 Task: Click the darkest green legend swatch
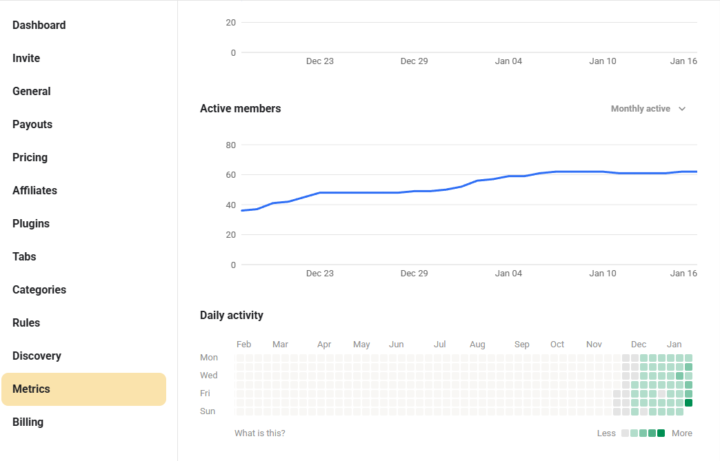point(660,433)
